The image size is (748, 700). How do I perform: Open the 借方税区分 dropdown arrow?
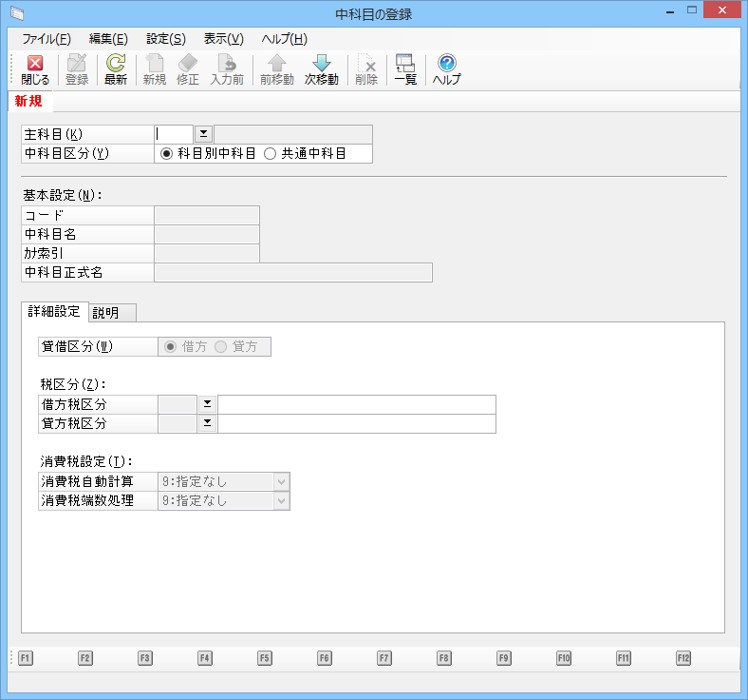click(x=207, y=404)
